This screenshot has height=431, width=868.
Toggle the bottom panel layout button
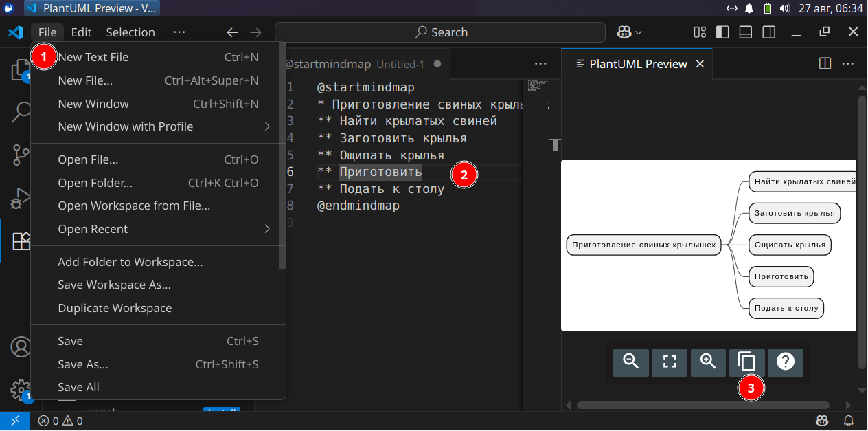click(746, 32)
